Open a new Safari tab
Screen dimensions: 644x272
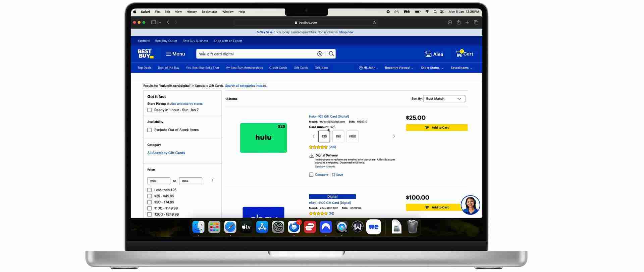point(467,22)
